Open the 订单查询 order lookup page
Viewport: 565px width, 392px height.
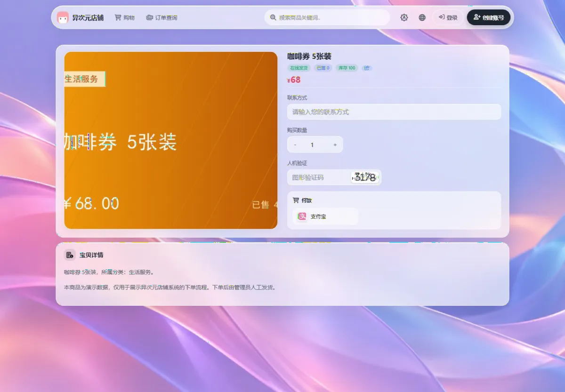(162, 18)
